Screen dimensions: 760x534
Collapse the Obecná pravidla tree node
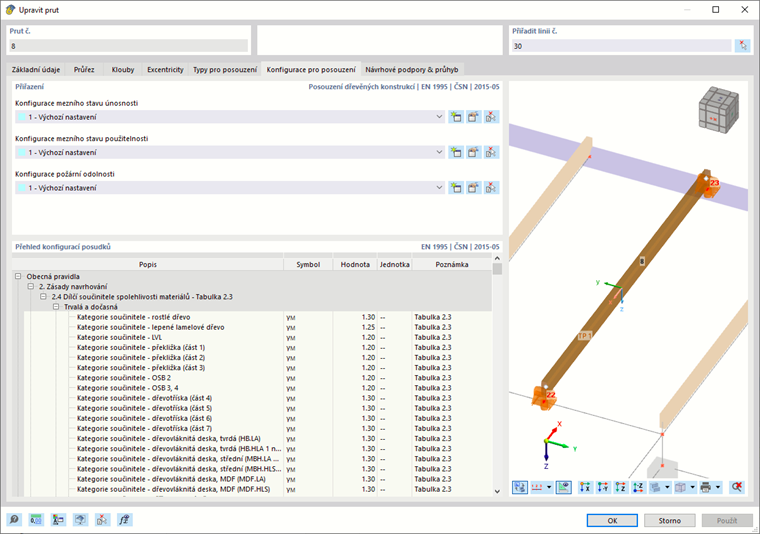tap(18, 276)
